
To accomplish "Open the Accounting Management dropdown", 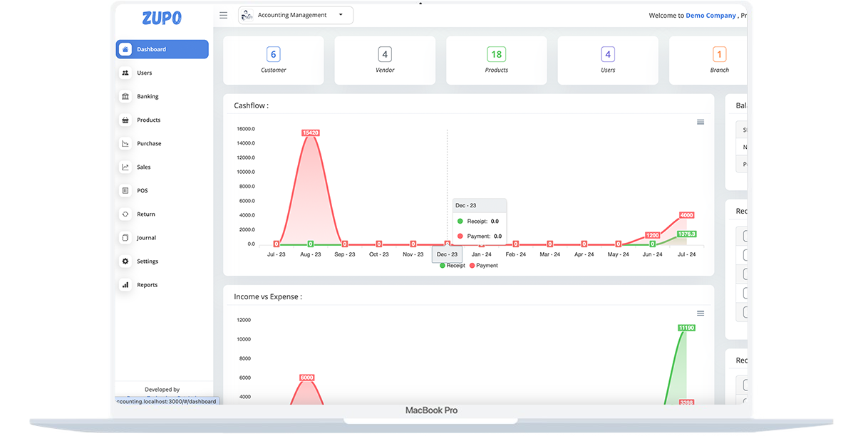I will click(x=295, y=15).
